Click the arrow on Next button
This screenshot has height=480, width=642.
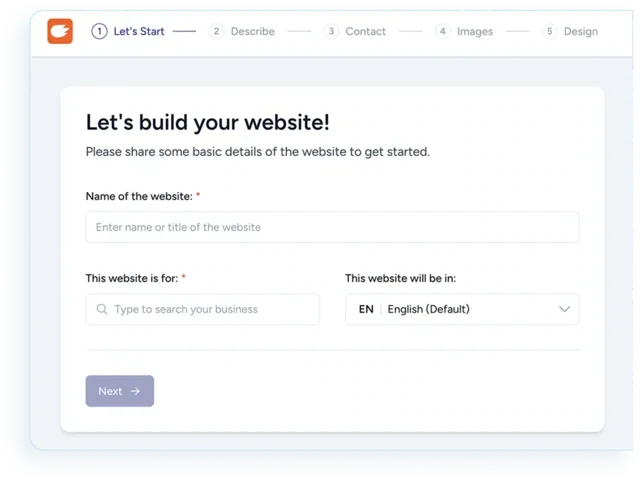[x=135, y=392]
